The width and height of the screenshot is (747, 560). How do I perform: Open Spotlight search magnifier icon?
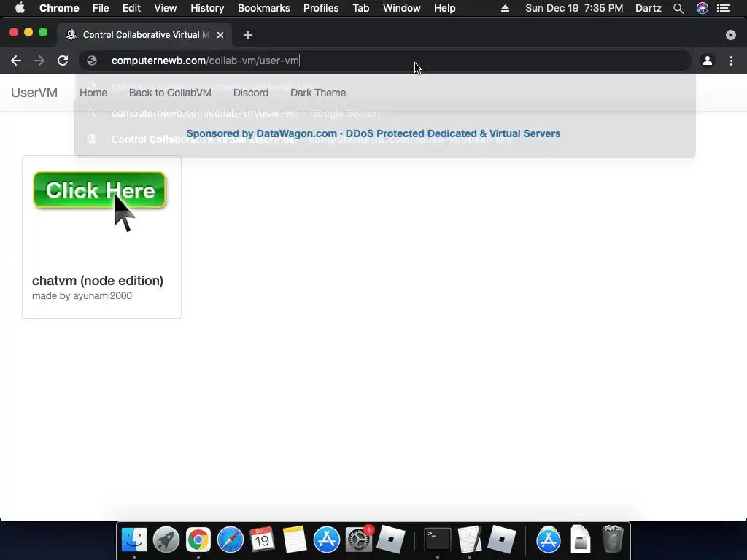(x=678, y=8)
